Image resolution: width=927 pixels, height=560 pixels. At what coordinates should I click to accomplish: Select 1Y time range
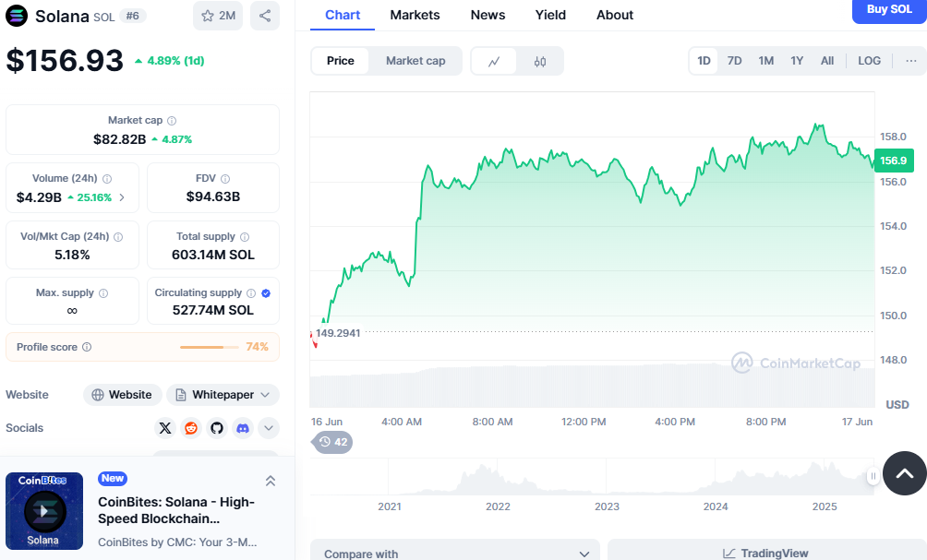tap(797, 61)
